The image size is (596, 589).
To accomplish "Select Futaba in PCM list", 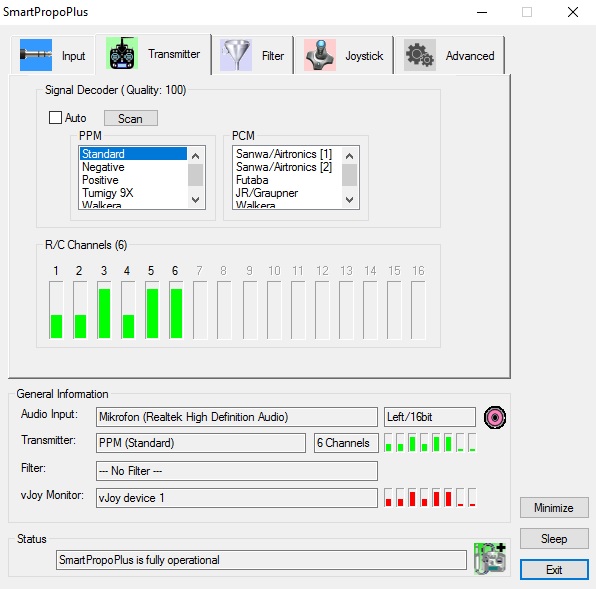I will pos(287,180).
